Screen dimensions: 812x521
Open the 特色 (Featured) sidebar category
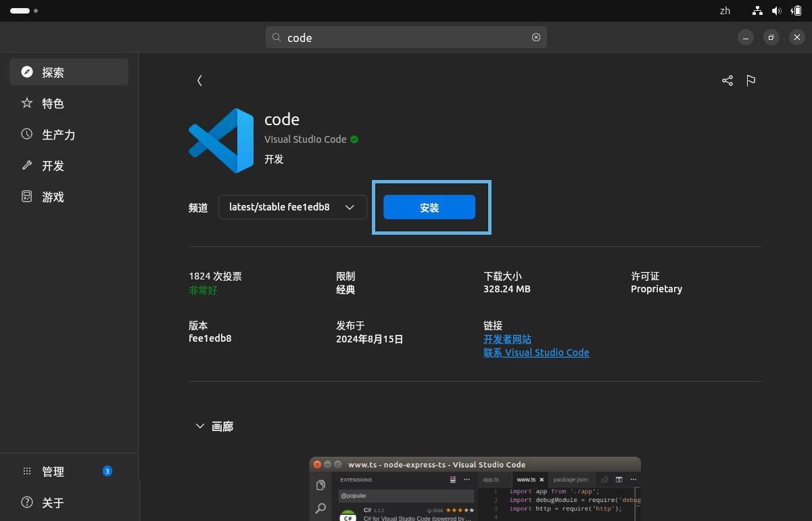click(x=69, y=103)
